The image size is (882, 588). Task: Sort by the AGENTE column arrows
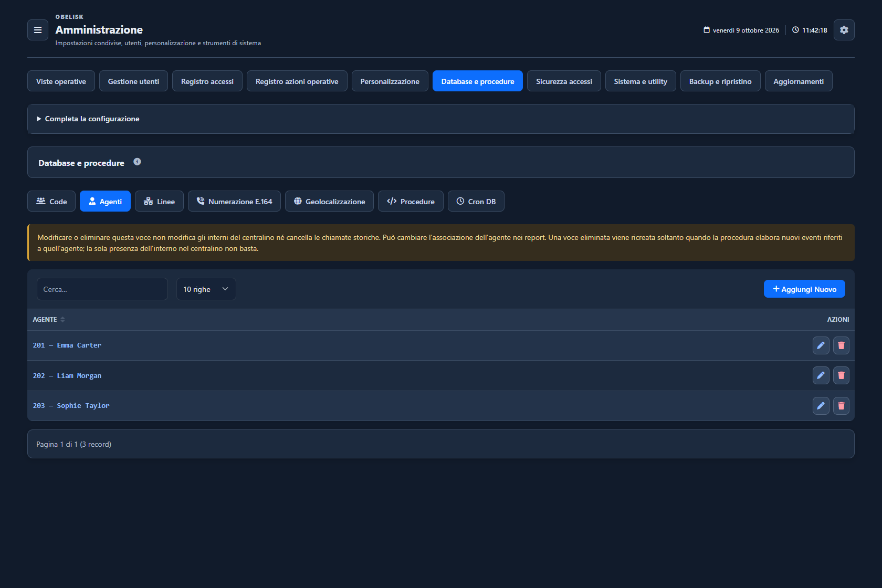(62, 319)
